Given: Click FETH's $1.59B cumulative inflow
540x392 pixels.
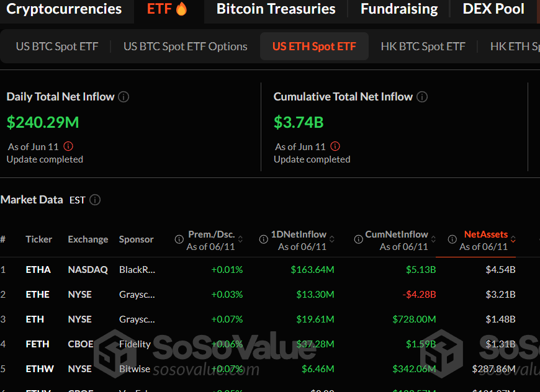Looking at the screenshot, I should coord(421,344).
